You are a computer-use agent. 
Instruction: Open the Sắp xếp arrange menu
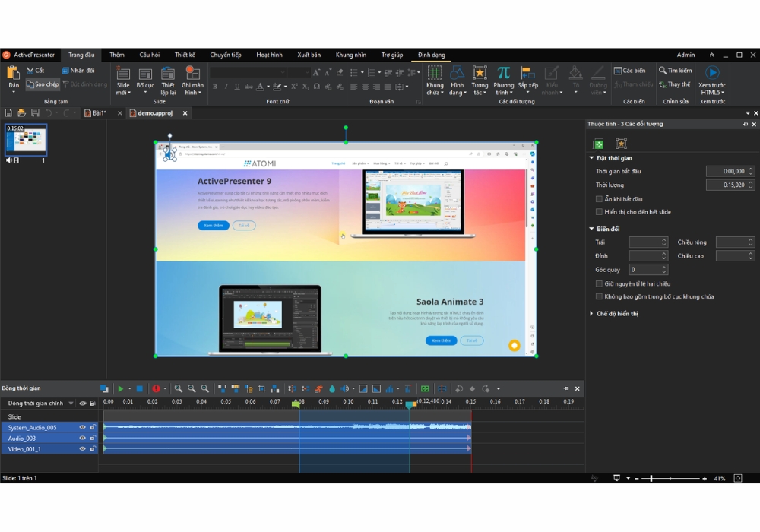(x=528, y=81)
